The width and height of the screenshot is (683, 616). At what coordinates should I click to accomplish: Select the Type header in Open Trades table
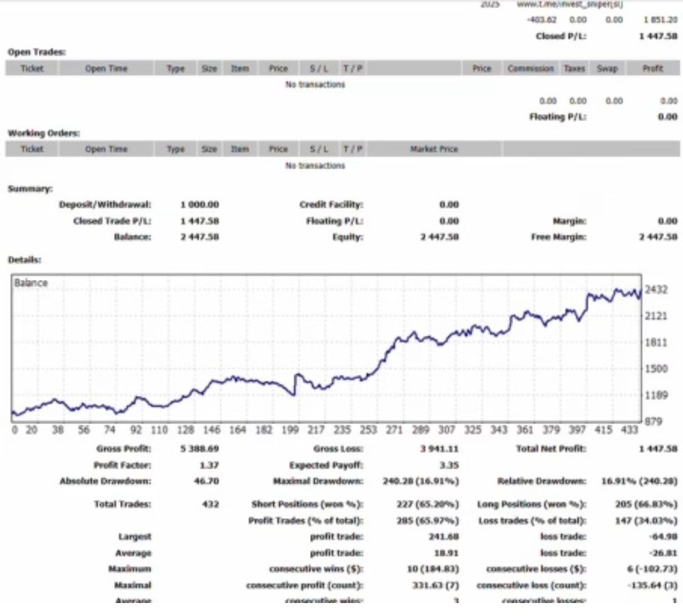point(176,68)
